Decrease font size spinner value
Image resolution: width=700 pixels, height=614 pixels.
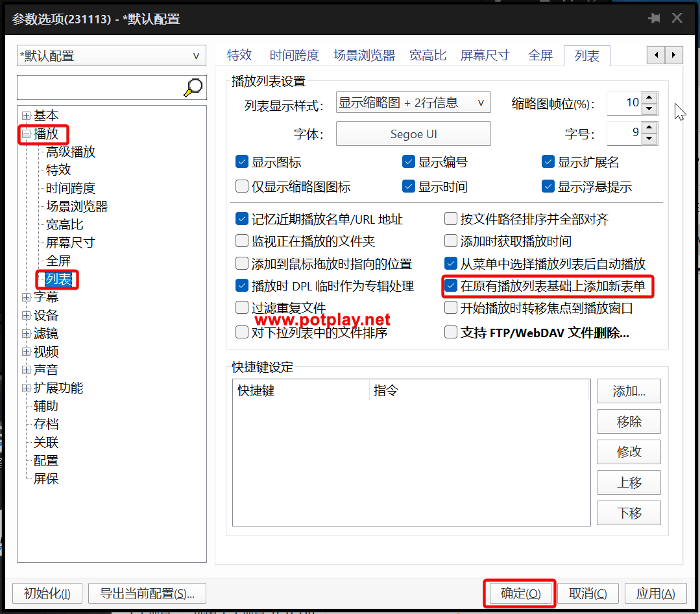649,138
